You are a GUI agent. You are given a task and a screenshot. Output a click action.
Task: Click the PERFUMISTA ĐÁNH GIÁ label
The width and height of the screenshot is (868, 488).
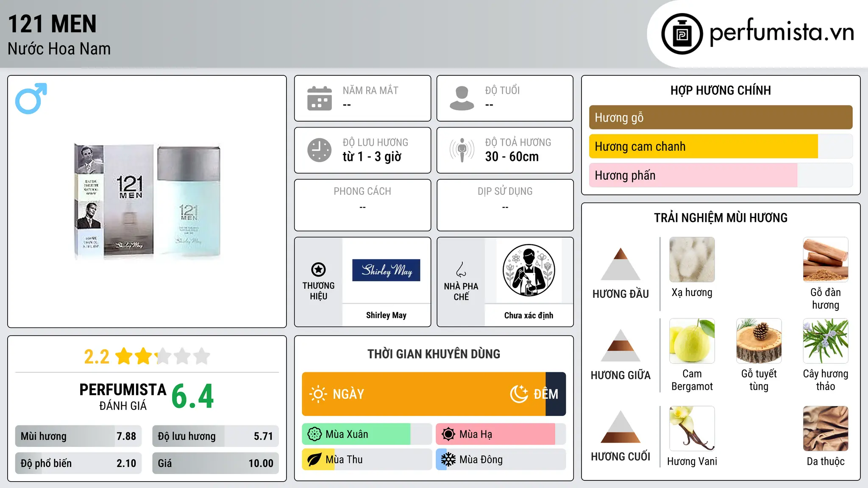(123, 396)
